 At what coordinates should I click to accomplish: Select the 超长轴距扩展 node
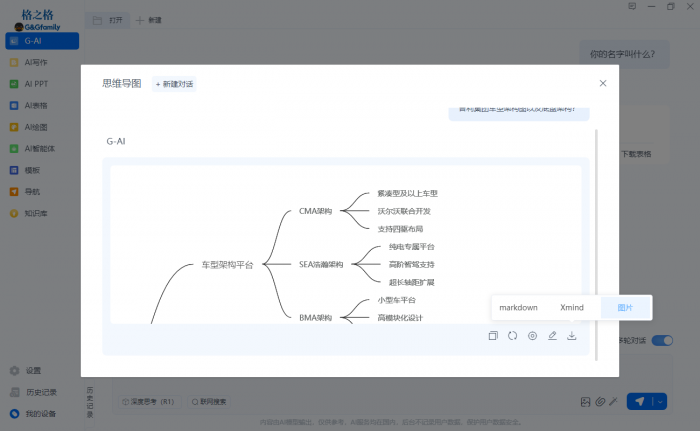(x=412, y=282)
